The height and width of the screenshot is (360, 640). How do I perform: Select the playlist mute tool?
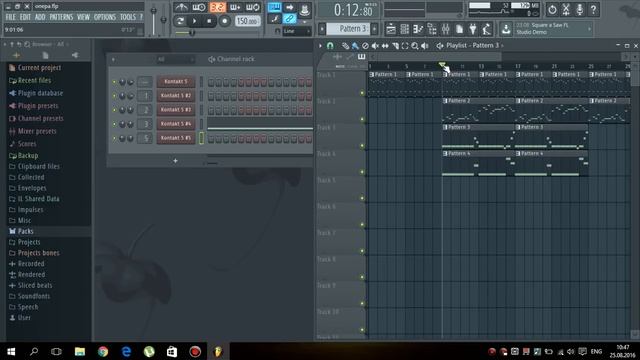point(375,46)
